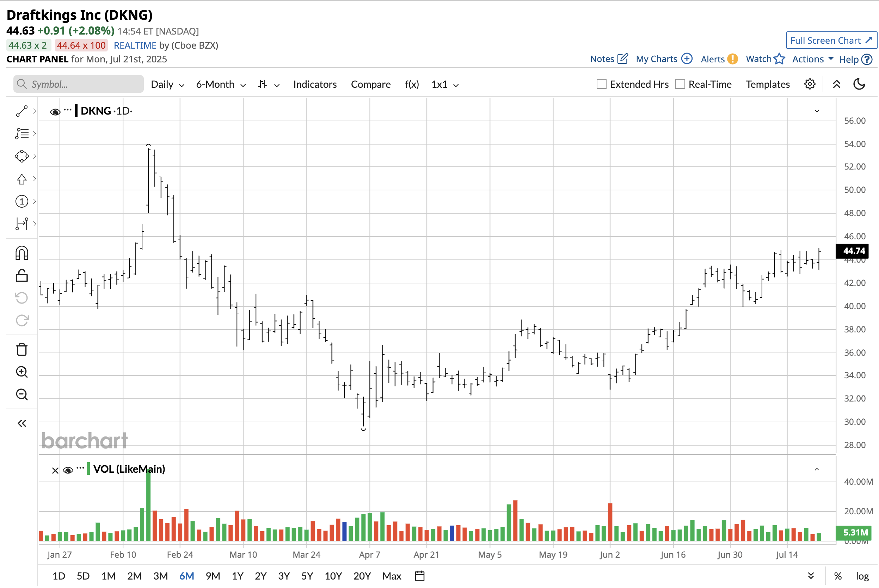Image resolution: width=879 pixels, height=588 pixels.
Task: Click the Watch star icon
Action: [x=779, y=59]
